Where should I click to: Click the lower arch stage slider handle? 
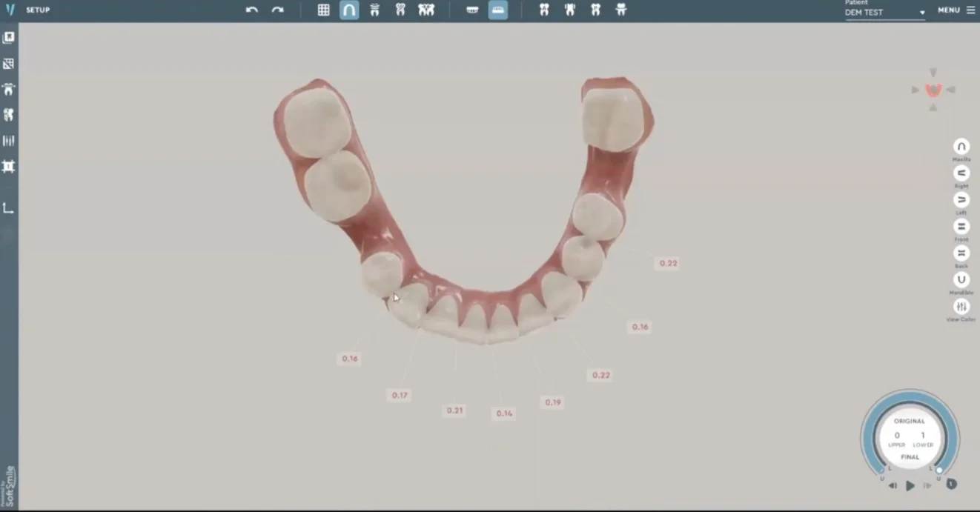tap(939, 470)
